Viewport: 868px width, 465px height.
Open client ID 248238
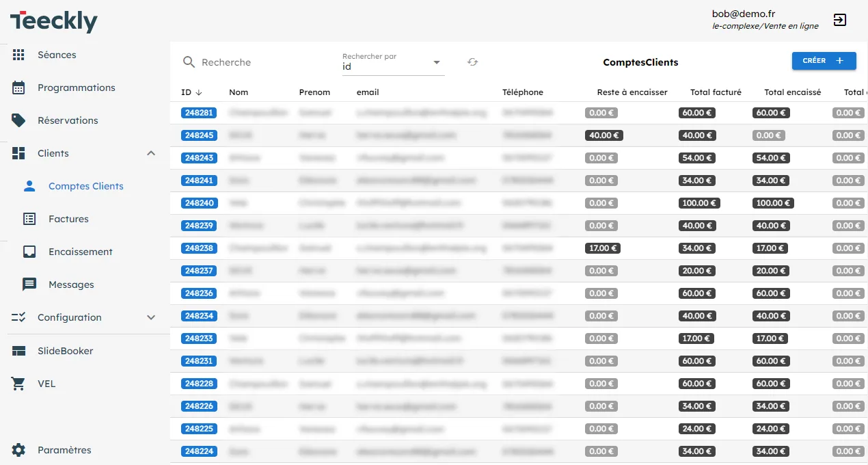pyautogui.click(x=199, y=248)
